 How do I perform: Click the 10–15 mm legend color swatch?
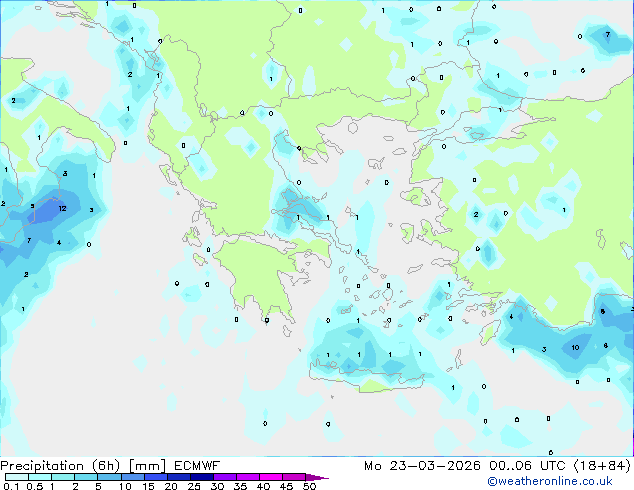133,477
